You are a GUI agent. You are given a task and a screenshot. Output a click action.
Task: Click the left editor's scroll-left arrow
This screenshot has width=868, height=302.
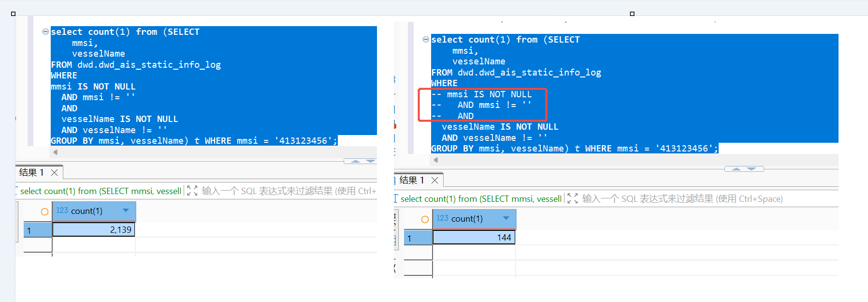click(x=56, y=152)
